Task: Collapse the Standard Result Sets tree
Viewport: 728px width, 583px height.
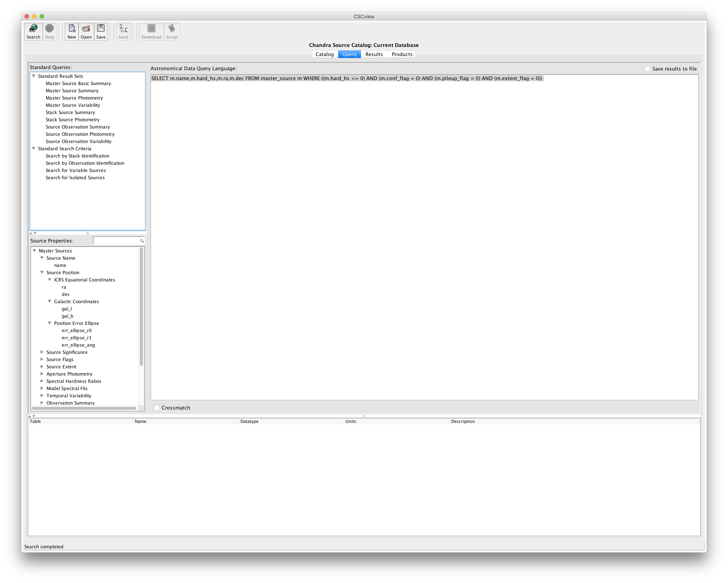Action: [x=34, y=76]
